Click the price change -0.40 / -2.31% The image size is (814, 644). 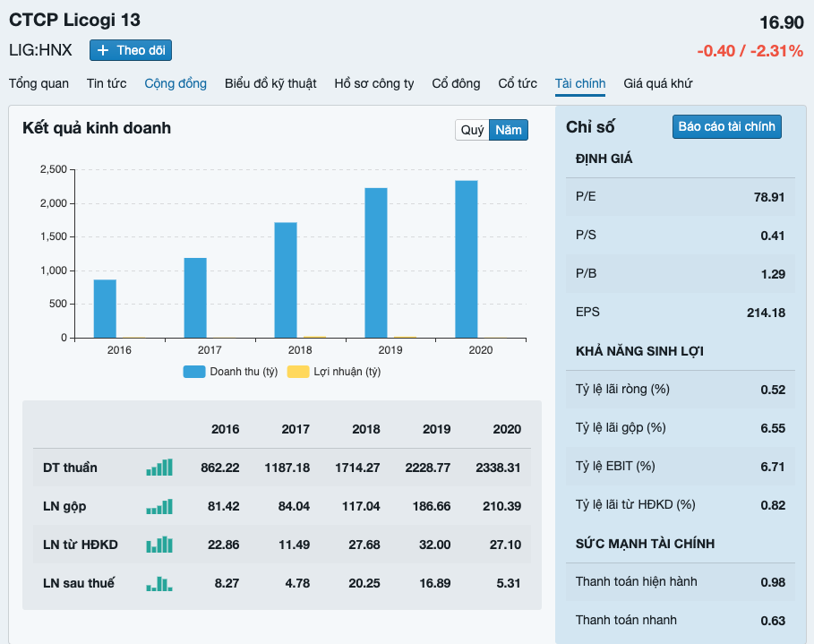coord(750,51)
